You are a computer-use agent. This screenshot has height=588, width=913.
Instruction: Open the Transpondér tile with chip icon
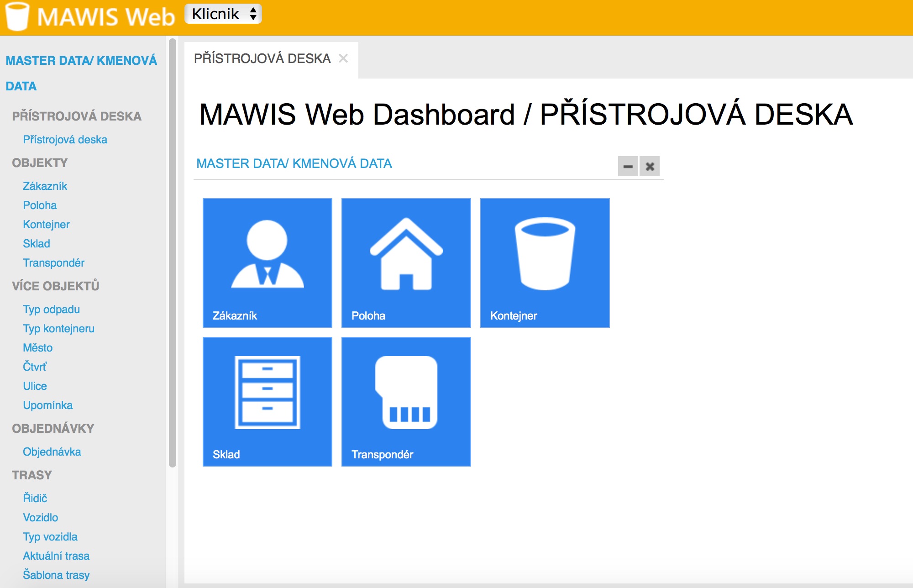click(406, 402)
